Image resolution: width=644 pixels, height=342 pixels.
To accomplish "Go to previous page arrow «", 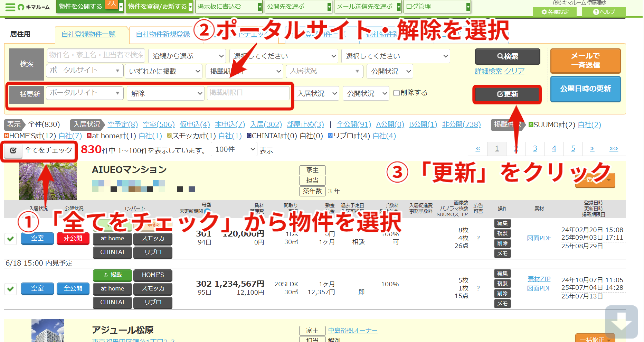I will pyautogui.click(x=478, y=149).
